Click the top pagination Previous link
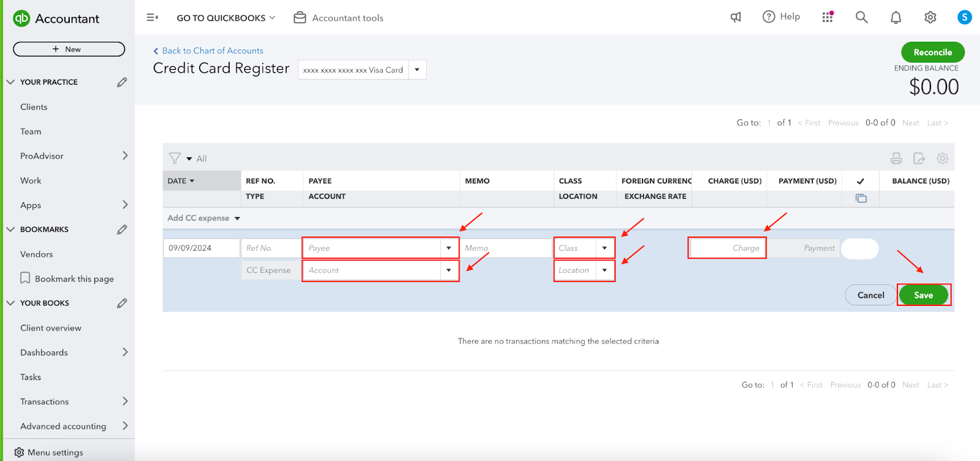980x461 pixels. tap(843, 123)
